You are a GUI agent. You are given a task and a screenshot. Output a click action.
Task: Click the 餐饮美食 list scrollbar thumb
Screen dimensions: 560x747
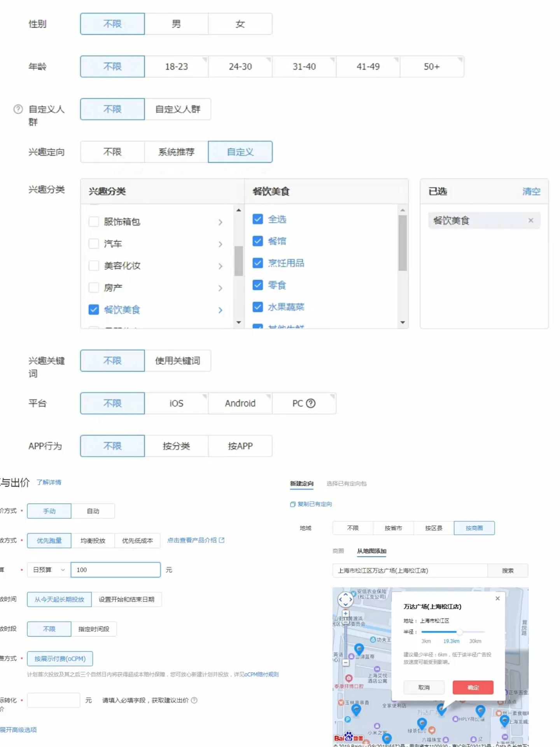[x=403, y=243]
